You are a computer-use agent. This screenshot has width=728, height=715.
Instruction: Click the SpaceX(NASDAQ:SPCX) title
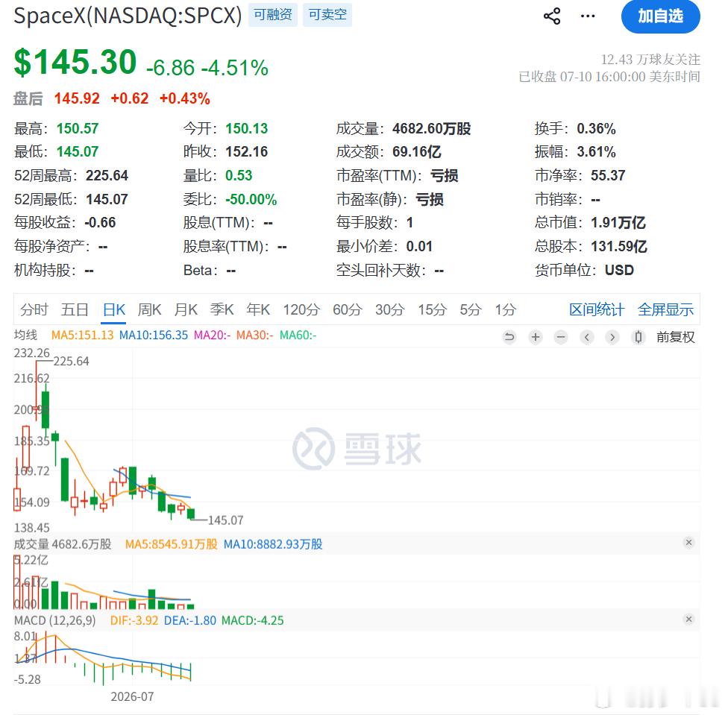click(128, 16)
